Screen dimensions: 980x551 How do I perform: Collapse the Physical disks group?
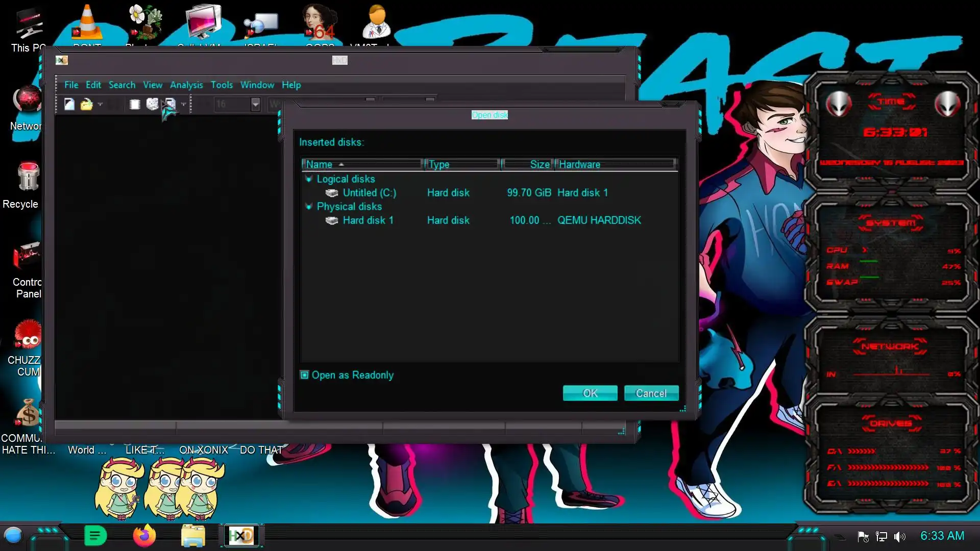click(x=308, y=207)
